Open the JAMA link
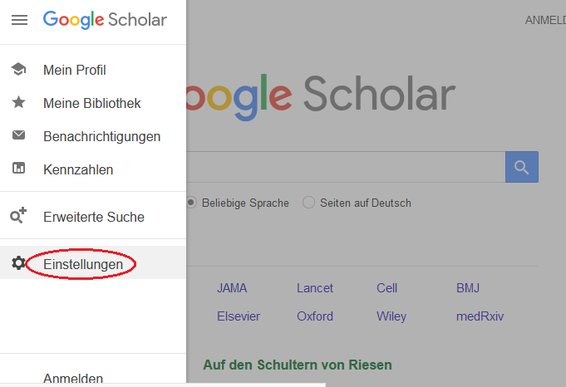This screenshot has width=566, height=387. pyautogui.click(x=232, y=288)
